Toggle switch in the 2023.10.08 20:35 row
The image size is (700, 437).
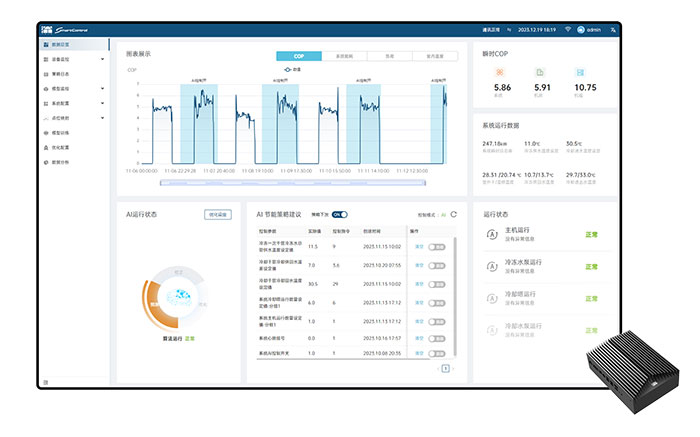coord(437,354)
